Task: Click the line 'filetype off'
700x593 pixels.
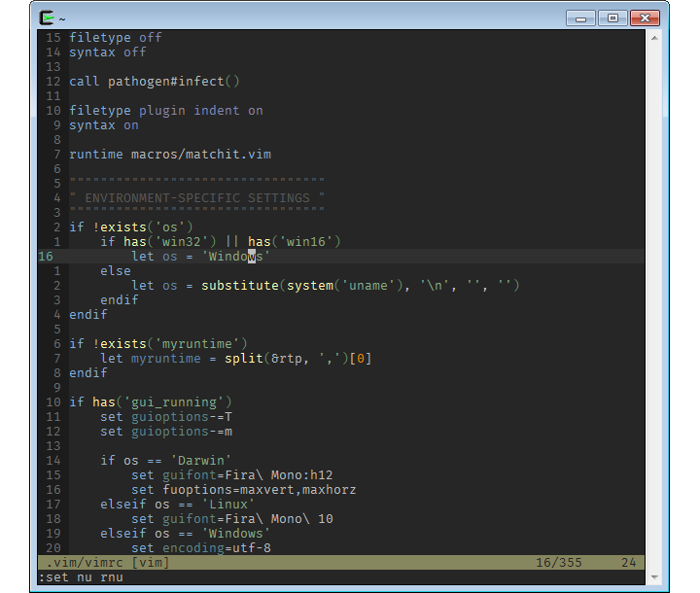Action: coord(115,38)
